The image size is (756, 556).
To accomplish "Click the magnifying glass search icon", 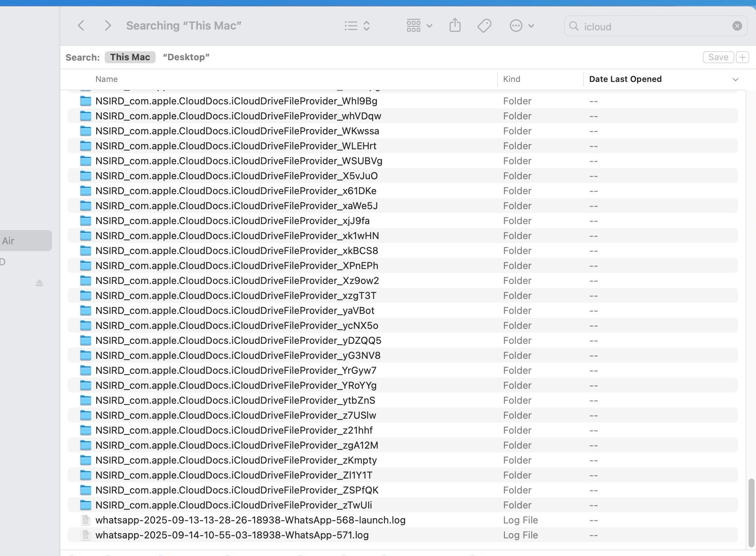I will pos(574,26).
